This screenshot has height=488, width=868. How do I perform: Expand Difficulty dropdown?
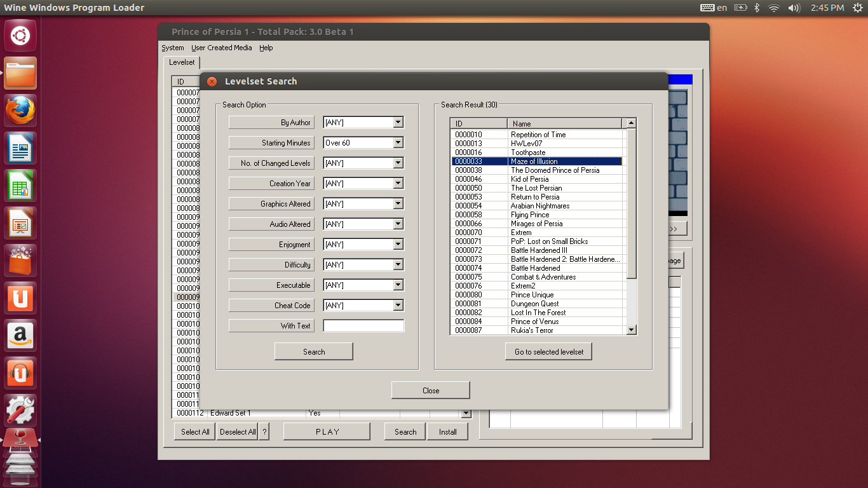point(398,265)
